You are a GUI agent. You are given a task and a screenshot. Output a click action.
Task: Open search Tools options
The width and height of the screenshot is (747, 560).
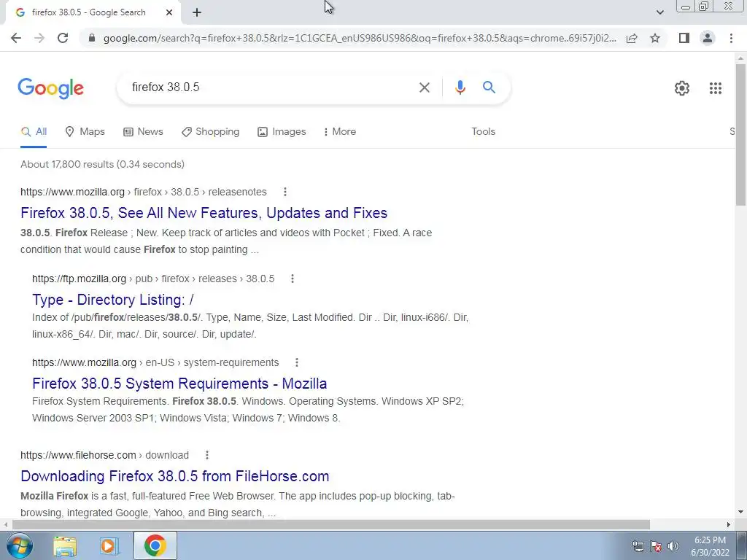point(483,132)
